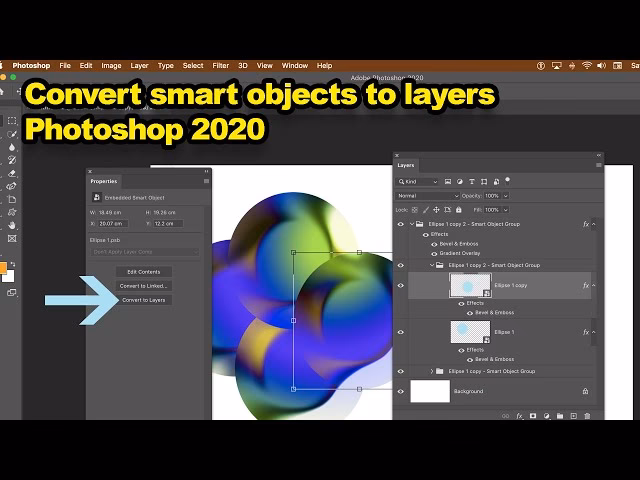Click the Convert to Linked button

144,286
